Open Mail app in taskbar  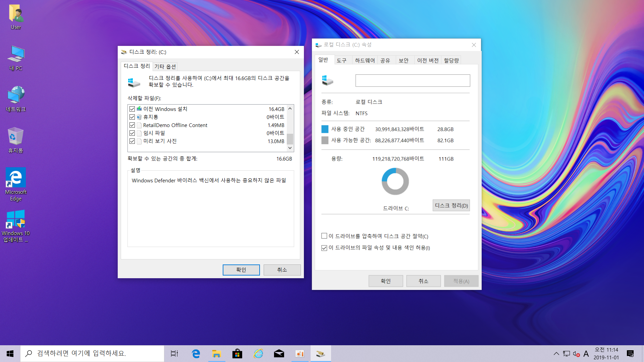coord(279,354)
